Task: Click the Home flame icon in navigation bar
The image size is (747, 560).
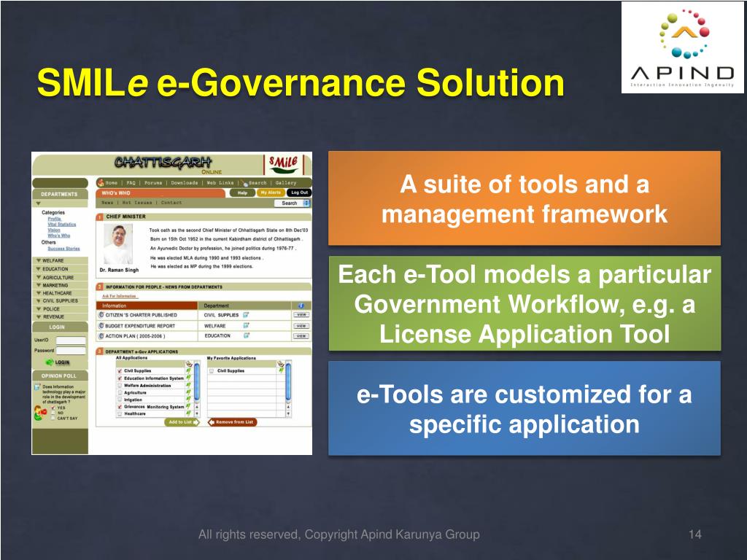Action: click(101, 182)
